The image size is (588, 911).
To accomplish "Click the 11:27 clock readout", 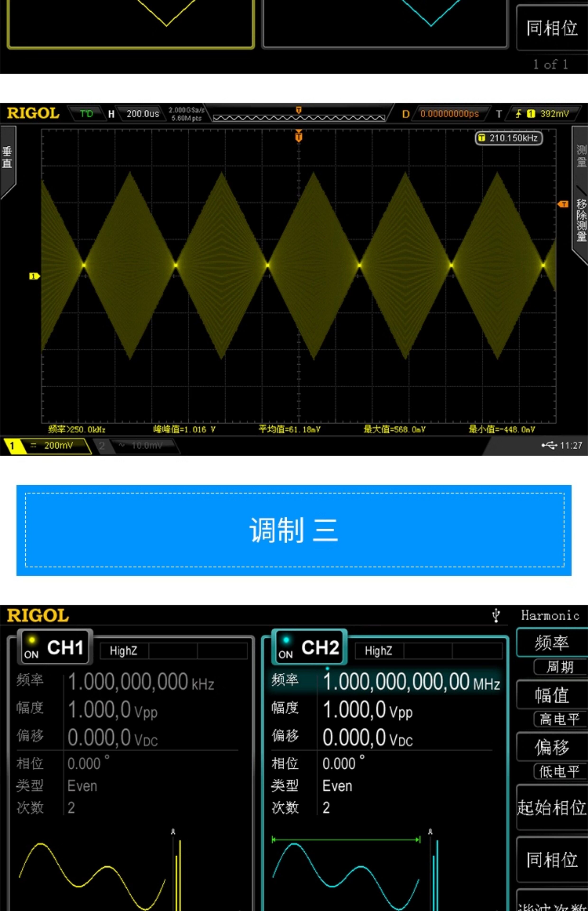I will [571, 446].
